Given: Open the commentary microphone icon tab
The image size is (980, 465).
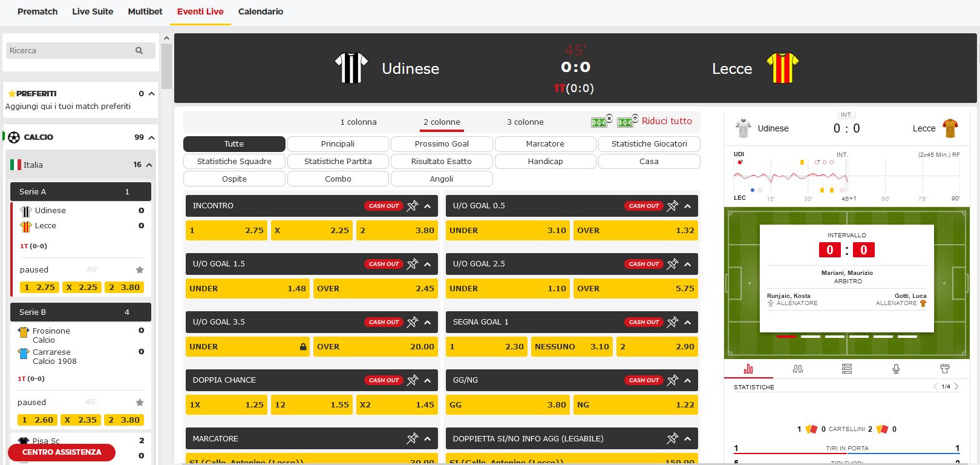Looking at the screenshot, I should (896, 369).
